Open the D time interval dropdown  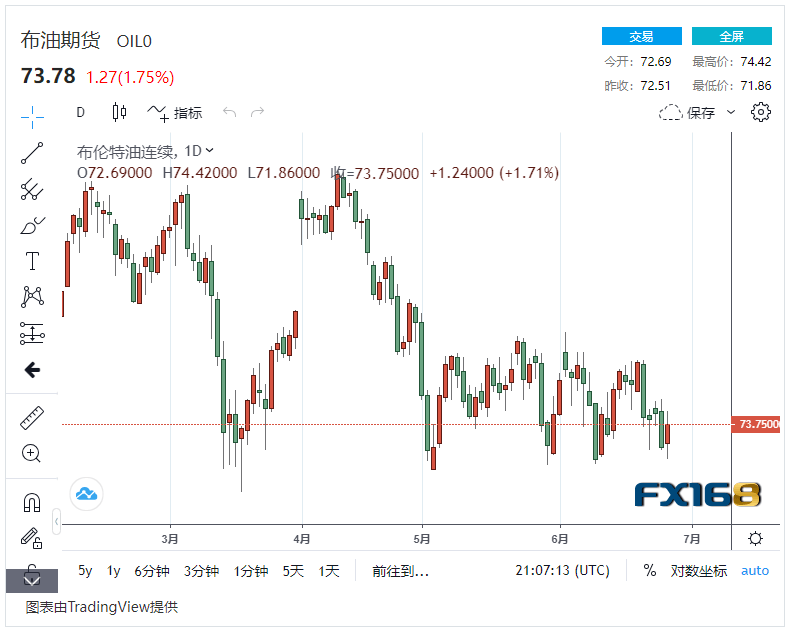click(81, 113)
